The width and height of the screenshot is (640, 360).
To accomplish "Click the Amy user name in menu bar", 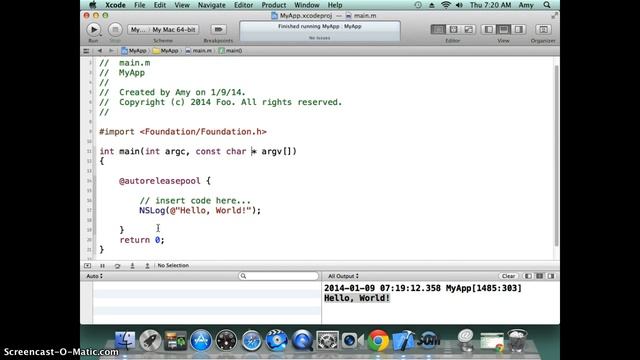I will click(x=526, y=5).
